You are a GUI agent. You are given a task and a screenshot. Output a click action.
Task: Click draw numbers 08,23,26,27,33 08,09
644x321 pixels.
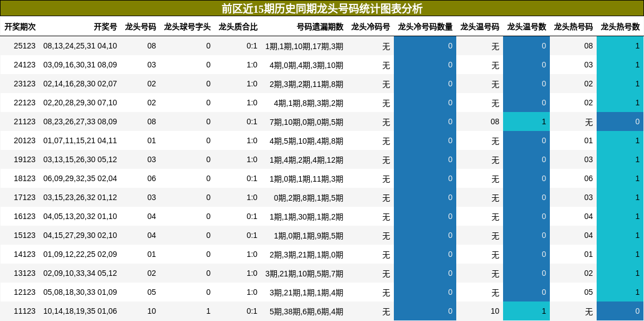click(80, 121)
